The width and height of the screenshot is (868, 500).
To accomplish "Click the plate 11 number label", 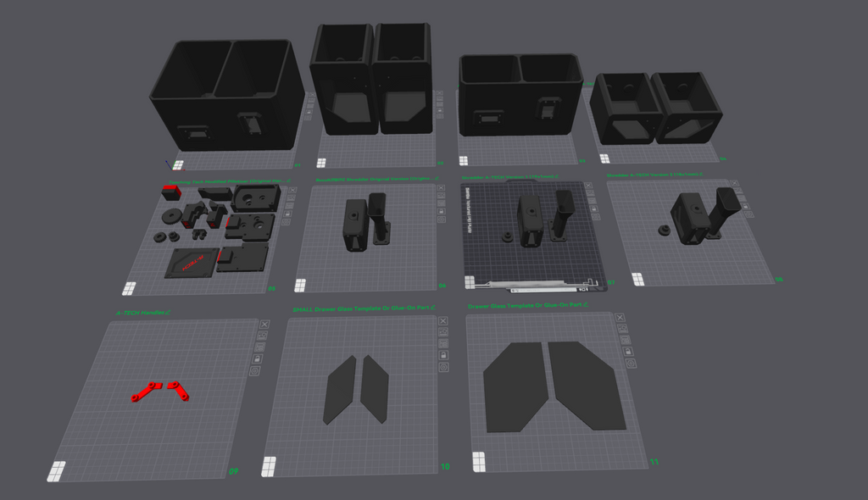I will (654, 462).
